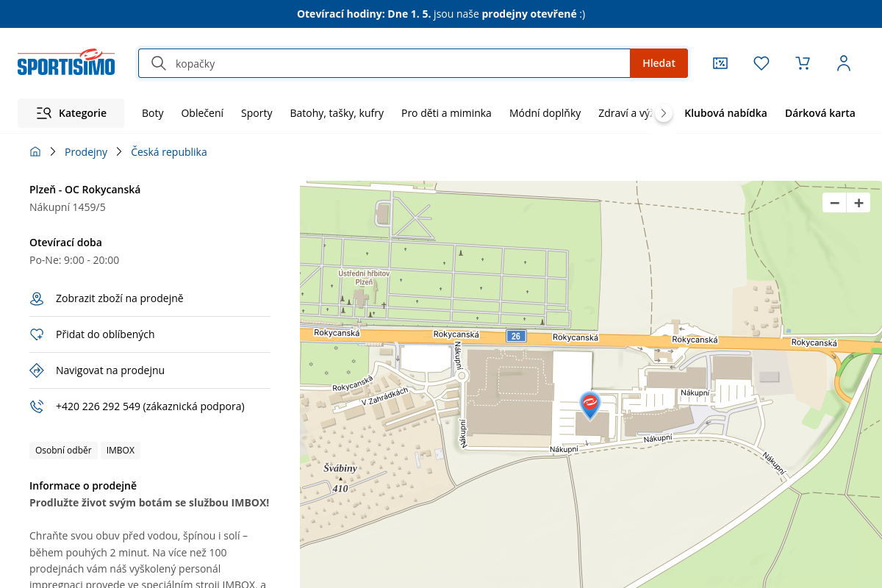This screenshot has height=588, width=882.
Task: Open the Kategorie menu
Action: [x=71, y=113]
